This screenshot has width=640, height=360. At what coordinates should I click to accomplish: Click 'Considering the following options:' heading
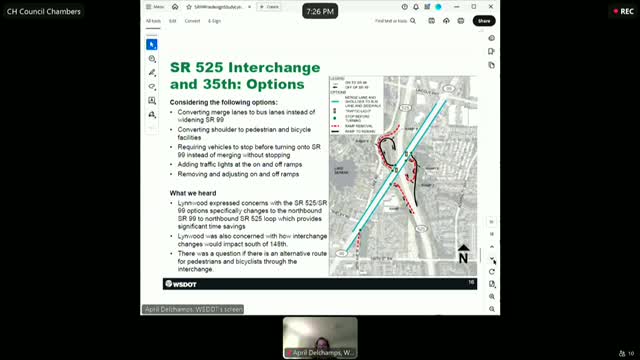pos(224,102)
